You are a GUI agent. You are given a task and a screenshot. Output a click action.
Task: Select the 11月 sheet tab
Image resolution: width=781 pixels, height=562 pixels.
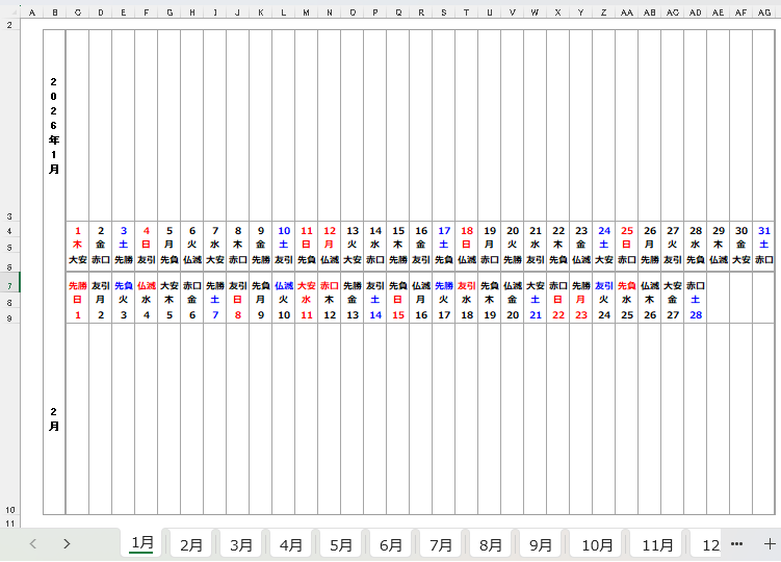[657, 545]
